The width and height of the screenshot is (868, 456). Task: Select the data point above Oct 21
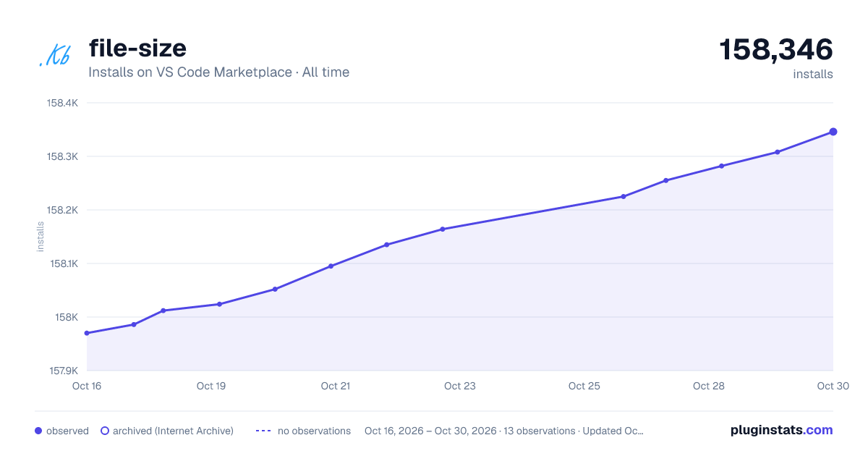(x=331, y=266)
